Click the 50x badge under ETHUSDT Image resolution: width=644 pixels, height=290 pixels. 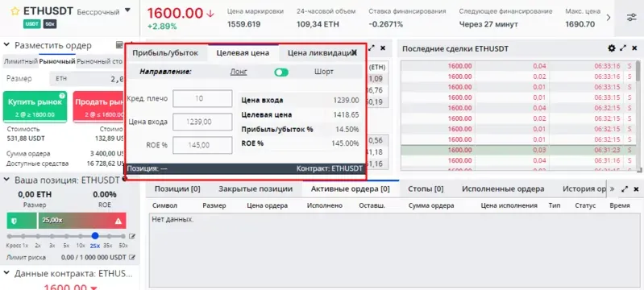(49, 24)
